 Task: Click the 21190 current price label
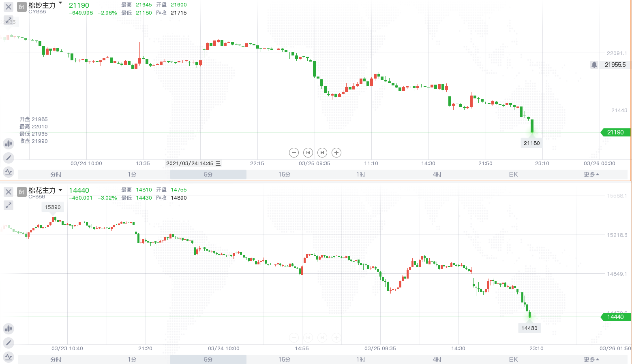(x=615, y=132)
